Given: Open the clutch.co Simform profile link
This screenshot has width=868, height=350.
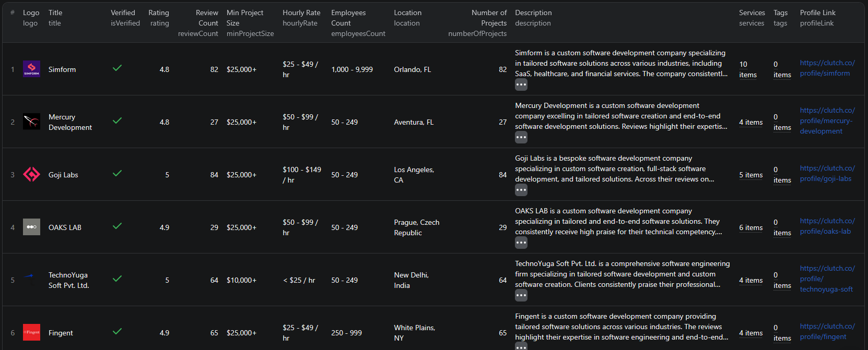Looking at the screenshot, I should tap(827, 68).
